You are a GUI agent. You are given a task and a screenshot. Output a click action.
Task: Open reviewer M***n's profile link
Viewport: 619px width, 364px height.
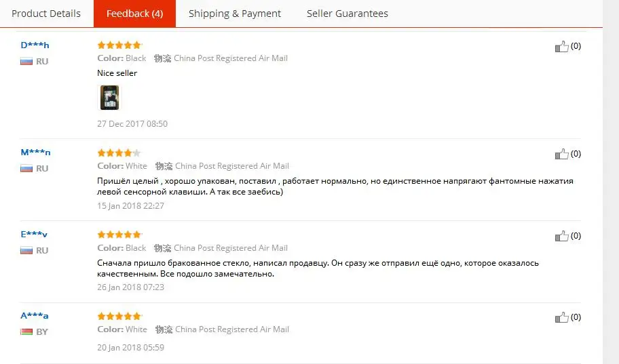35,153
